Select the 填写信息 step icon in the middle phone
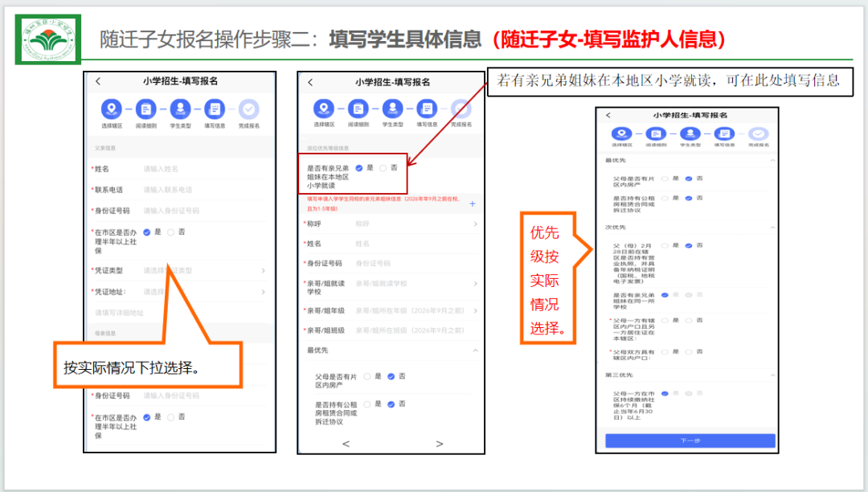Screen dimensions: 868x492 (x=427, y=109)
